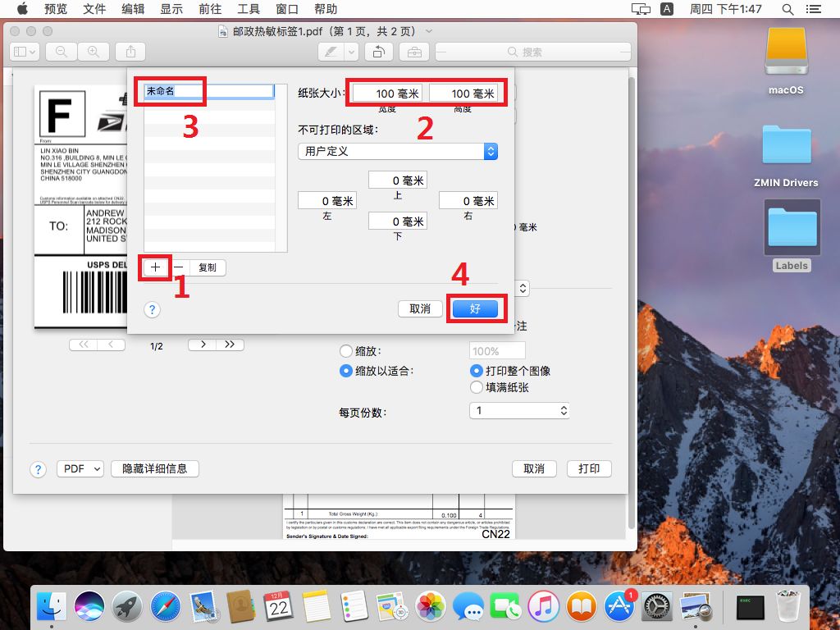Click the markup toolbox toolbar button
The image size is (840, 630).
click(414, 52)
